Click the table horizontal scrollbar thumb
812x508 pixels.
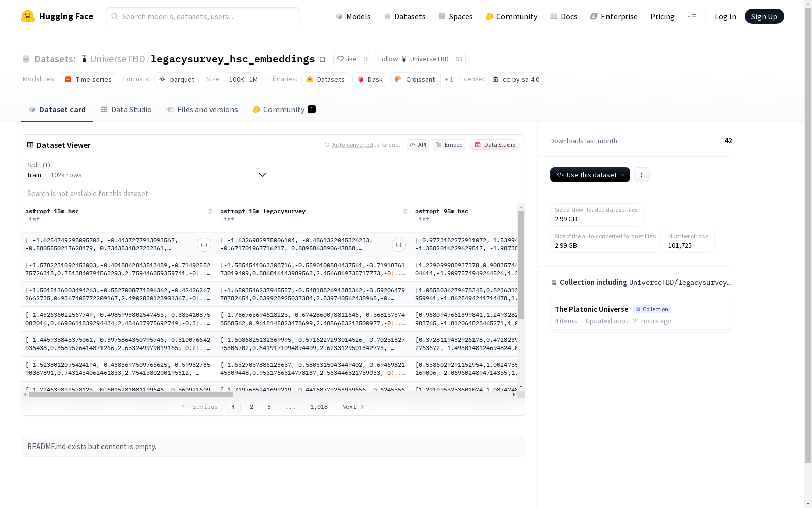click(x=131, y=394)
